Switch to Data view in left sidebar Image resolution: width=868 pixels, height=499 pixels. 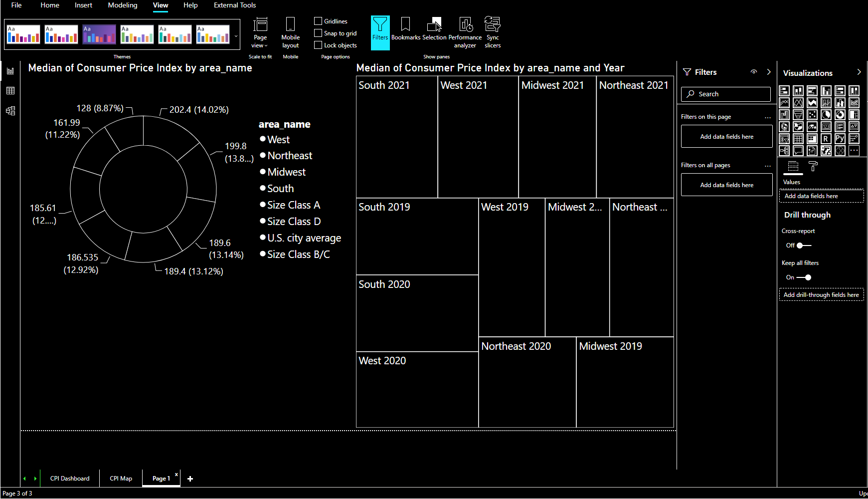click(x=10, y=91)
